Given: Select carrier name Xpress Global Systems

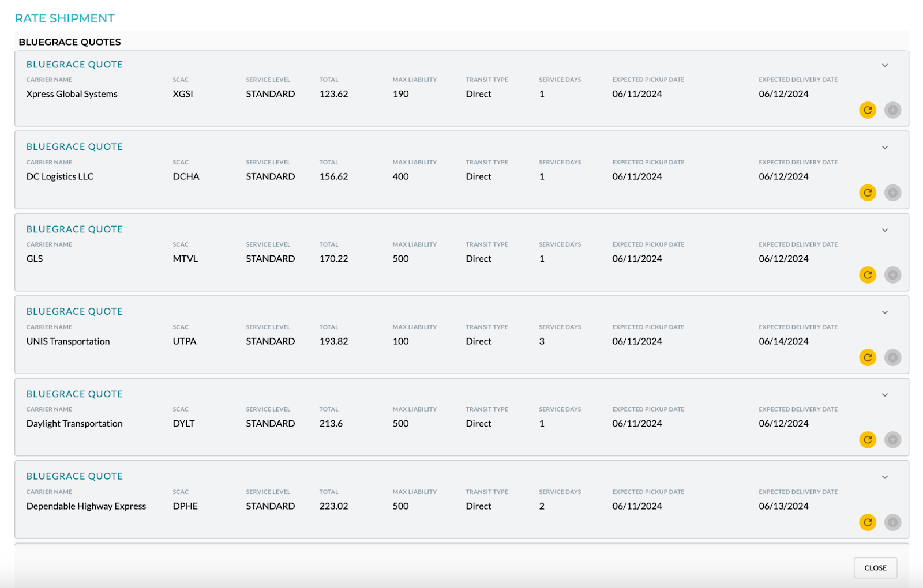Looking at the screenshot, I should (72, 94).
